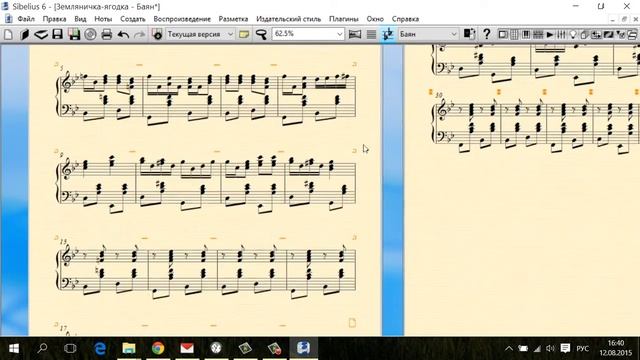
Task: Open the Правка menu
Action: click(x=54, y=19)
